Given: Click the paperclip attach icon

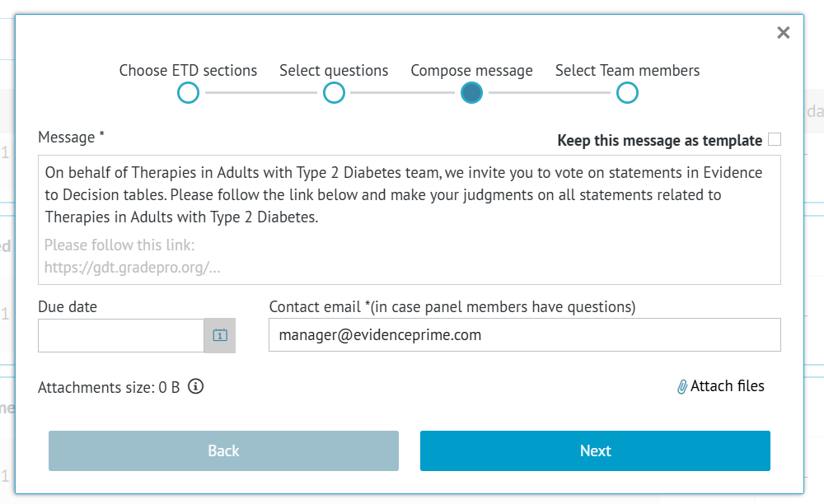Looking at the screenshot, I should [x=682, y=386].
